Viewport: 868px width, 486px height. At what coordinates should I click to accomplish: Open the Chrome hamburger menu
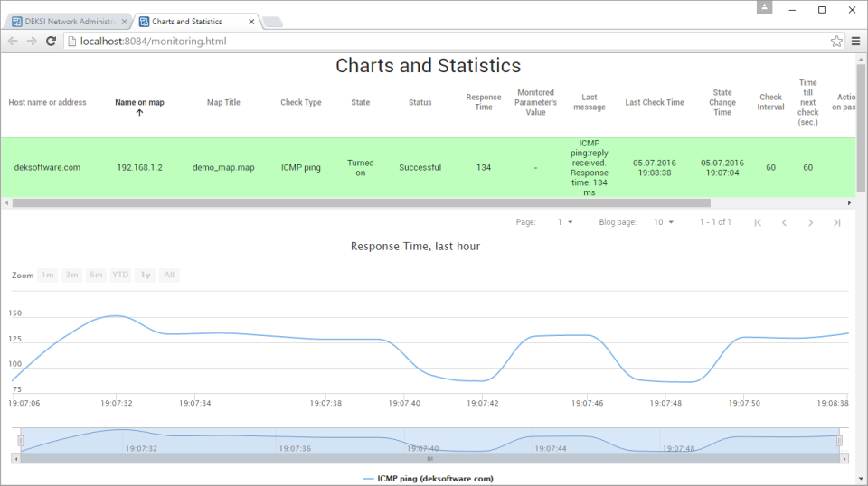855,41
